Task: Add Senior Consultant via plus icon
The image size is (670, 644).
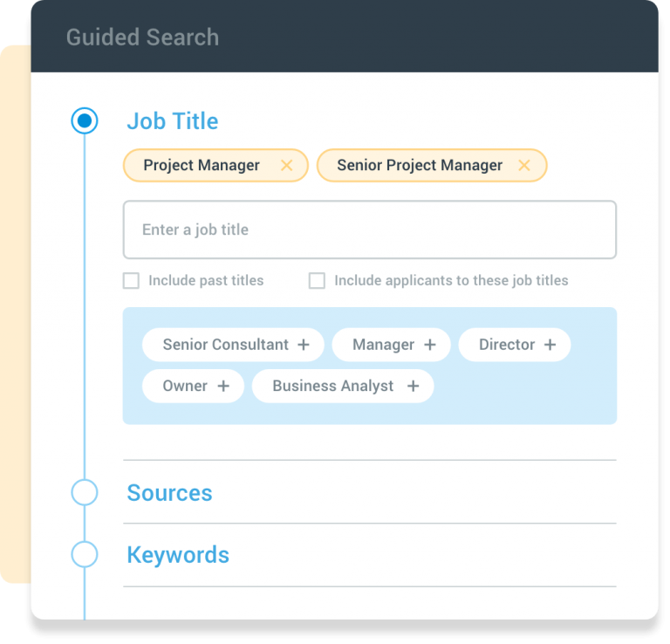Action: [x=304, y=345]
